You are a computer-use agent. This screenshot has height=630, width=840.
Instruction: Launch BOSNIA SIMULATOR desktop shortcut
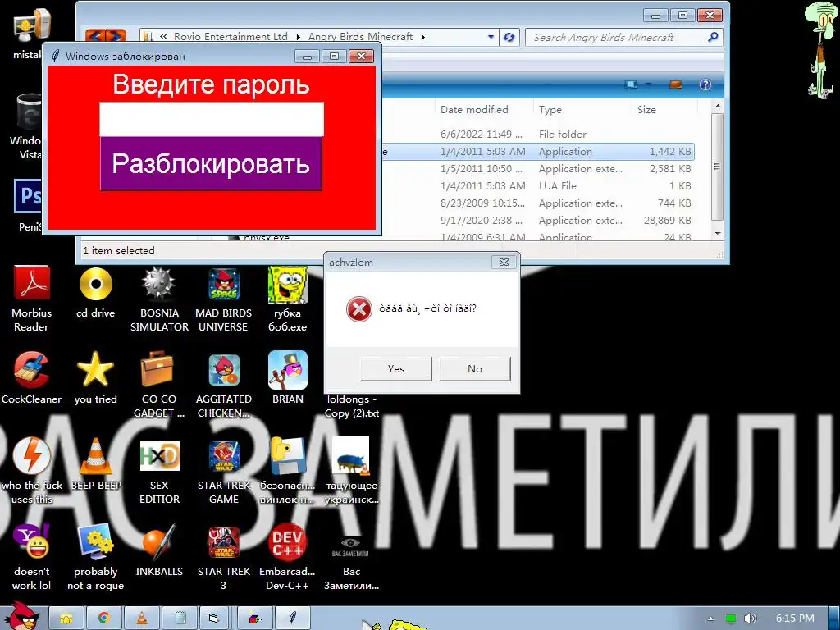(159, 299)
